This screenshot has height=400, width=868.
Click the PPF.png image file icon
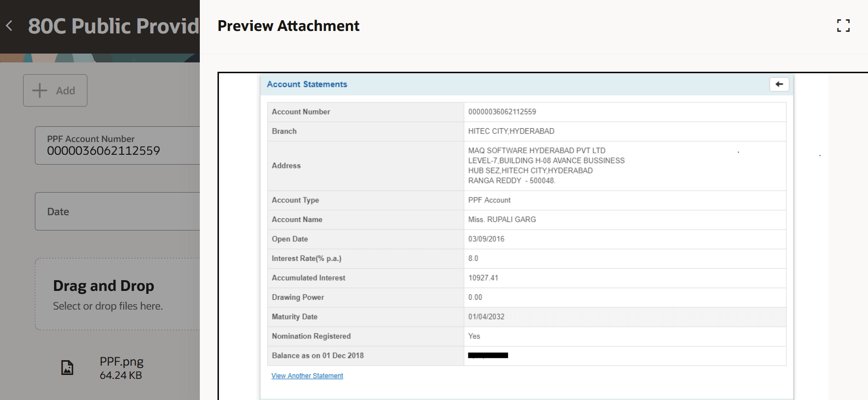[x=67, y=368]
